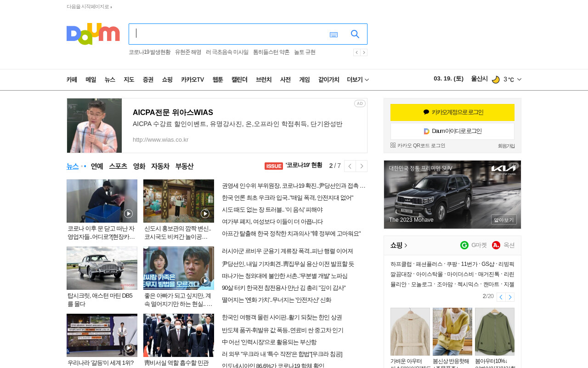Open the 메일 menu item

click(x=91, y=80)
